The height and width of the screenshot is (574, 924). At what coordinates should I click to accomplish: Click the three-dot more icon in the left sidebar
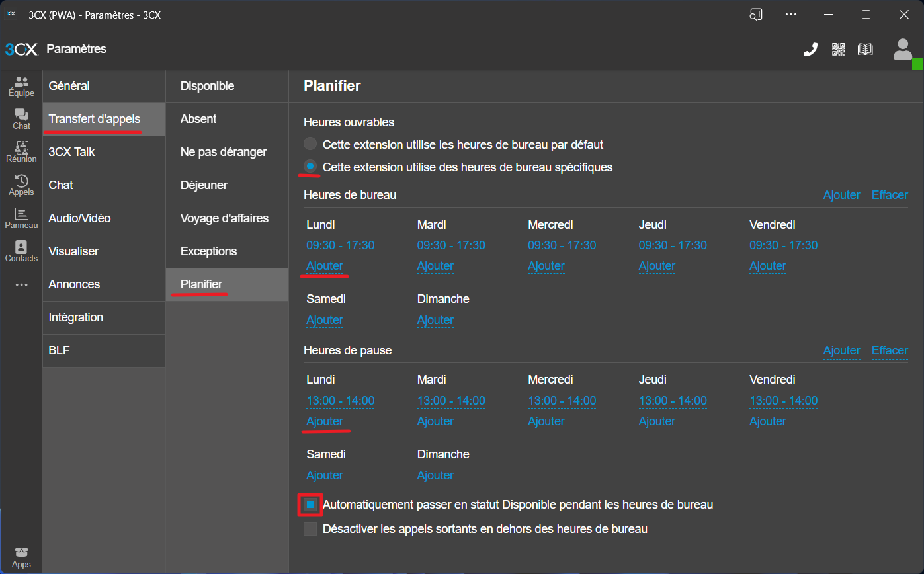click(21, 285)
